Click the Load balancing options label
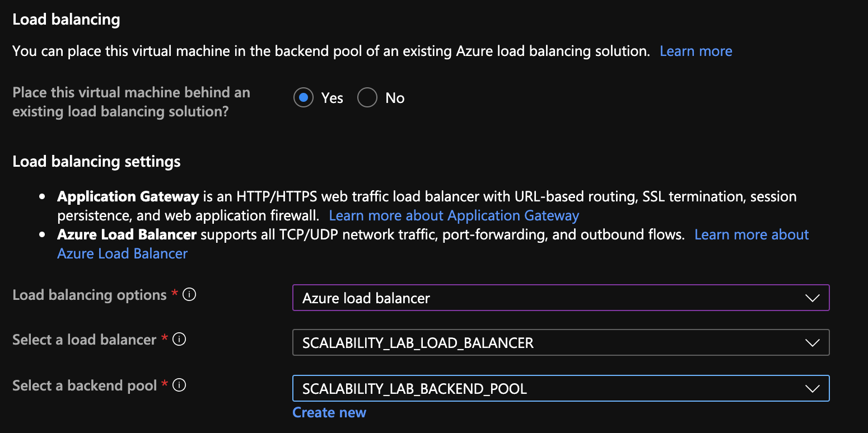The width and height of the screenshot is (868, 433). (90, 295)
